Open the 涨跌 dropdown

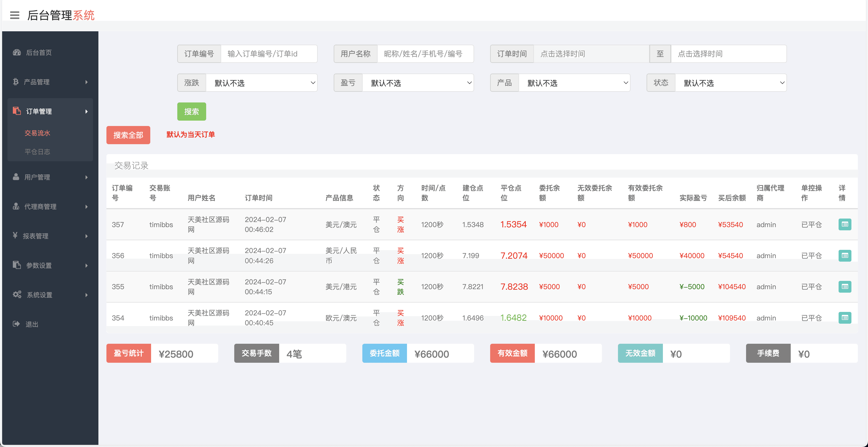coord(262,83)
